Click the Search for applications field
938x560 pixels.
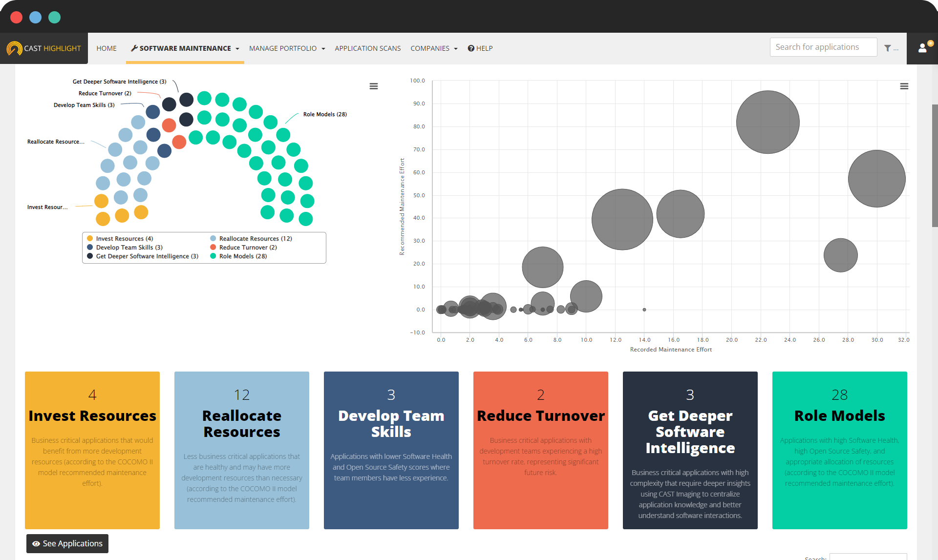click(823, 47)
